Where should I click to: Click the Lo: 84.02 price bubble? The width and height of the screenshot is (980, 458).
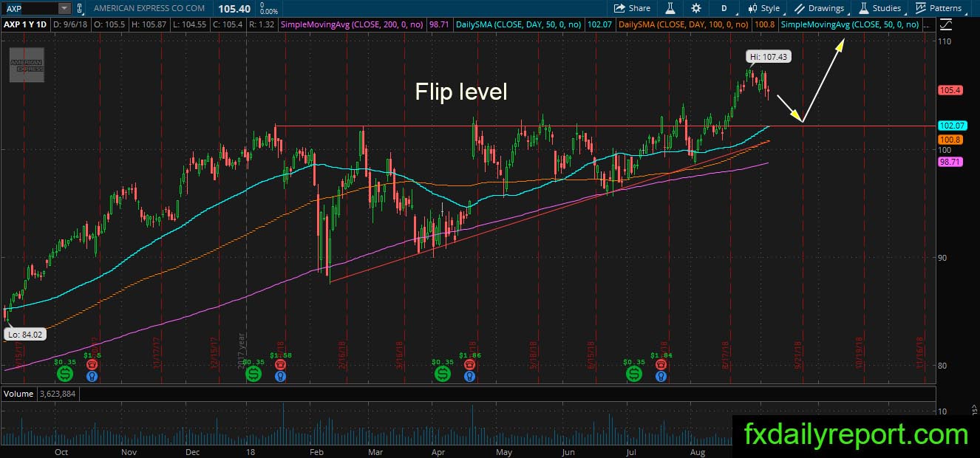click(x=24, y=335)
